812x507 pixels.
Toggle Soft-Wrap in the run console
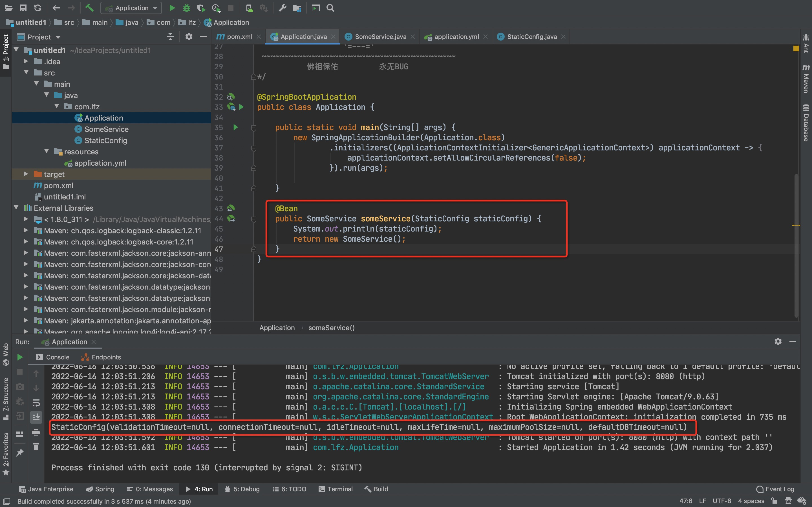click(37, 403)
